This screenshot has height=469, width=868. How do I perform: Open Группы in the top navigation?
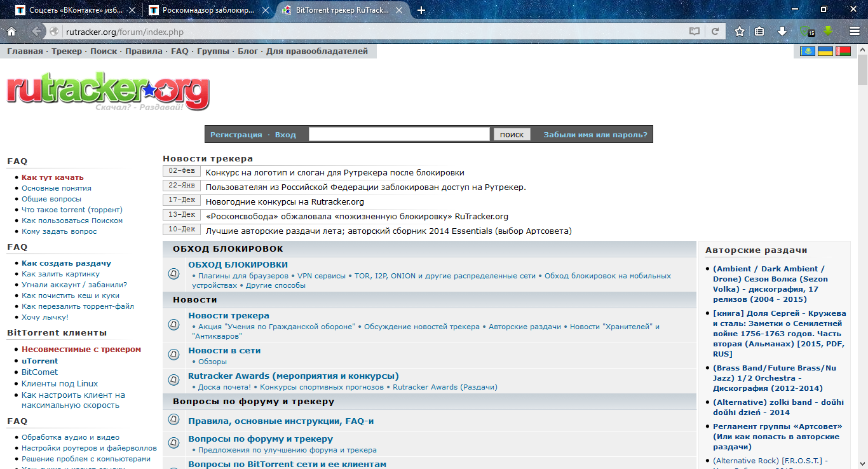point(213,51)
